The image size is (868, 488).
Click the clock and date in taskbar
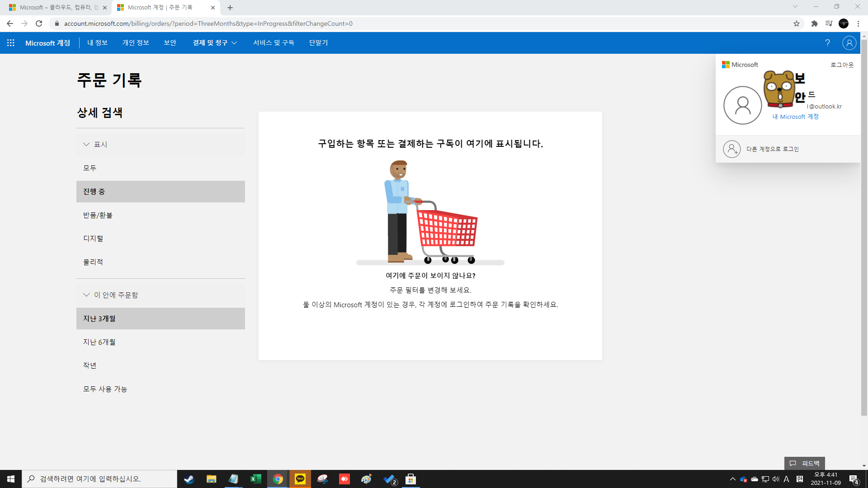coord(826,479)
